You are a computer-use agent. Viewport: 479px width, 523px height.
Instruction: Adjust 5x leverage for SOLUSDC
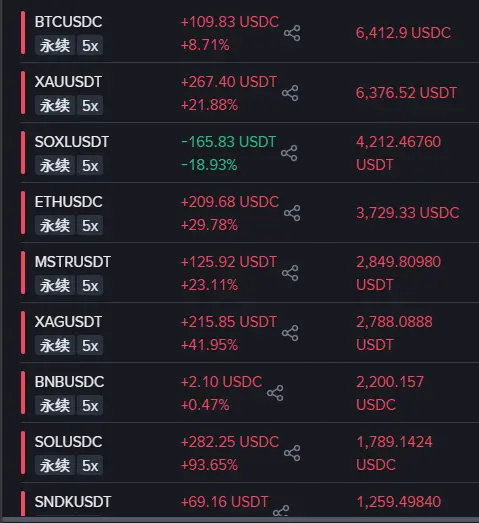90,465
